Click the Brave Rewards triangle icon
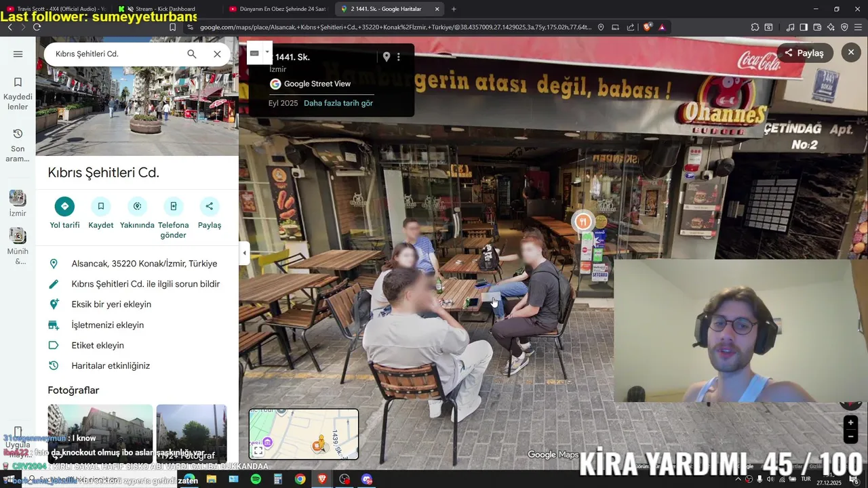 coord(661,27)
